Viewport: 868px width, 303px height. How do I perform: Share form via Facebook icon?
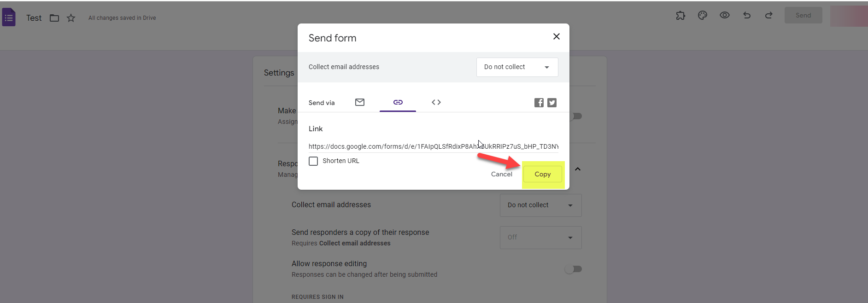539,103
